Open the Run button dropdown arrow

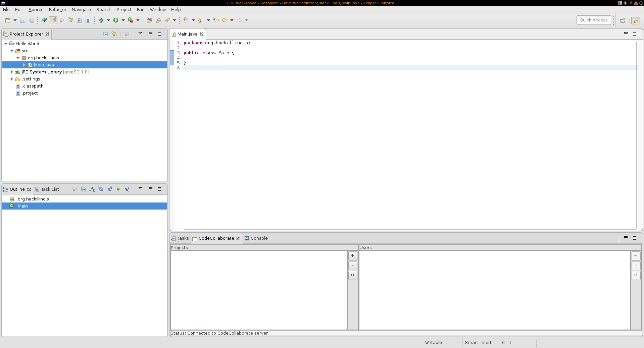pos(123,20)
